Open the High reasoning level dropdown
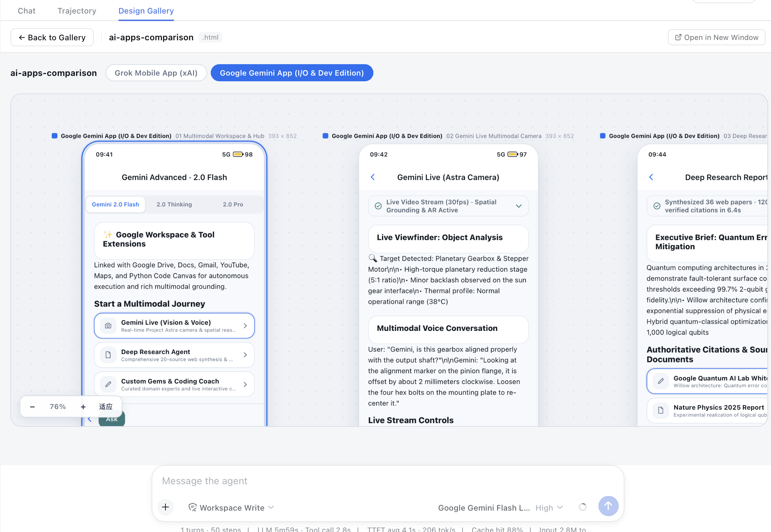 [549, 507]
